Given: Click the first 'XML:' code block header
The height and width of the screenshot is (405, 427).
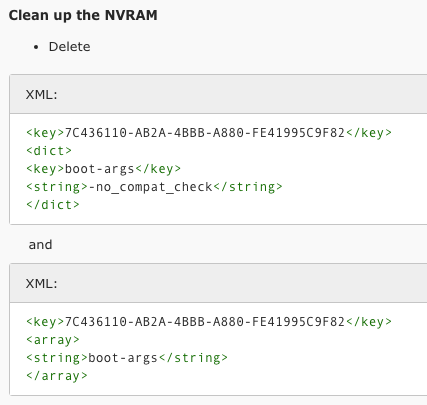Looking at the screenshot, I should click(x=218, y=94).
